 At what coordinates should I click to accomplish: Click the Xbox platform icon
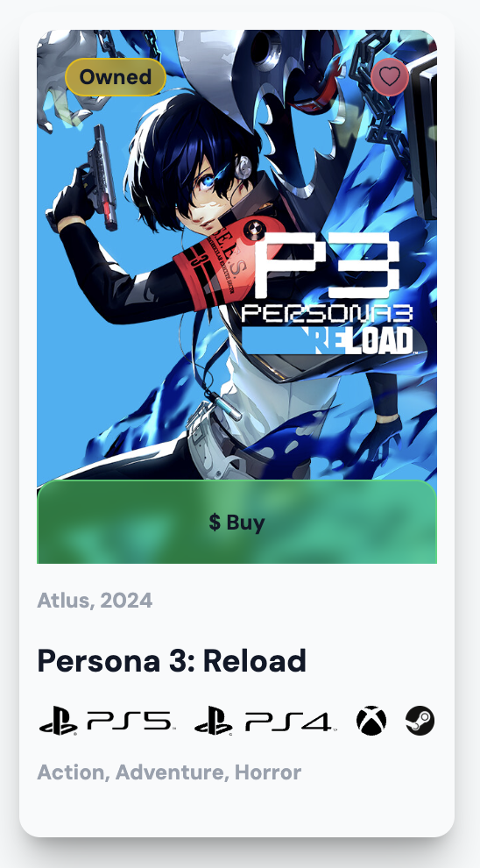[x=371, y=721]
